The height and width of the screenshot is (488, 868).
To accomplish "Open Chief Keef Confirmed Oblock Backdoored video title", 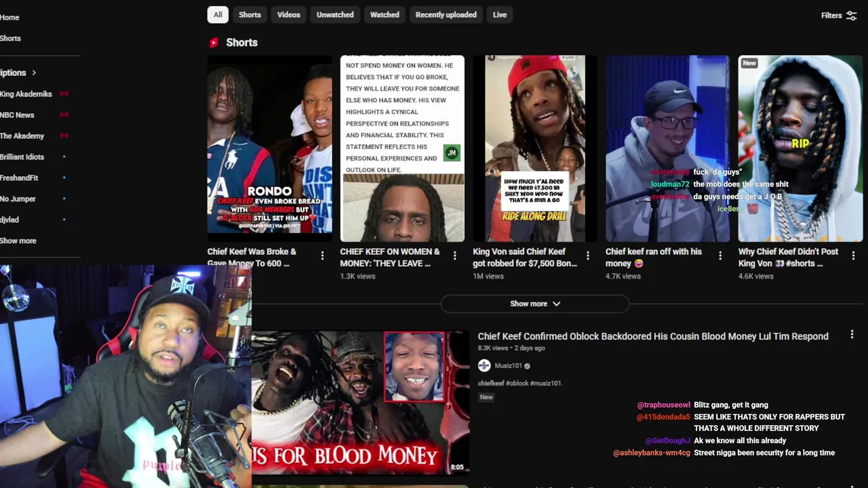I will pyautogui.click(x=653, y=336).
